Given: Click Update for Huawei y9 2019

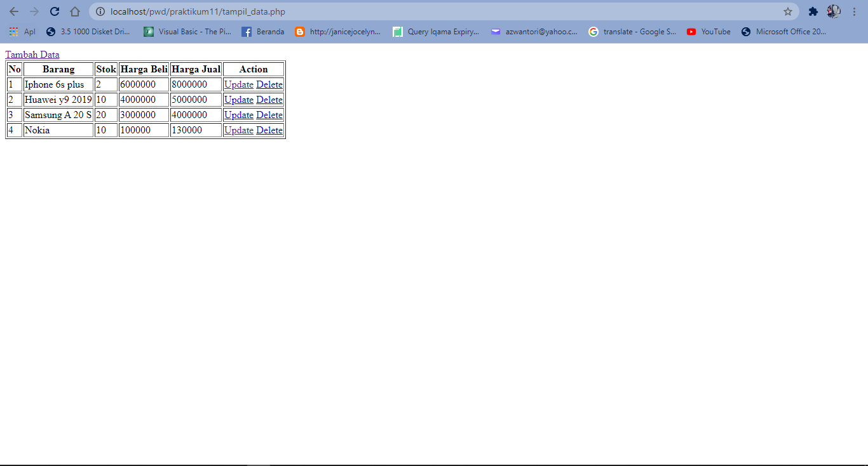Looking at the screenshot, I should (x=239, y=100).
